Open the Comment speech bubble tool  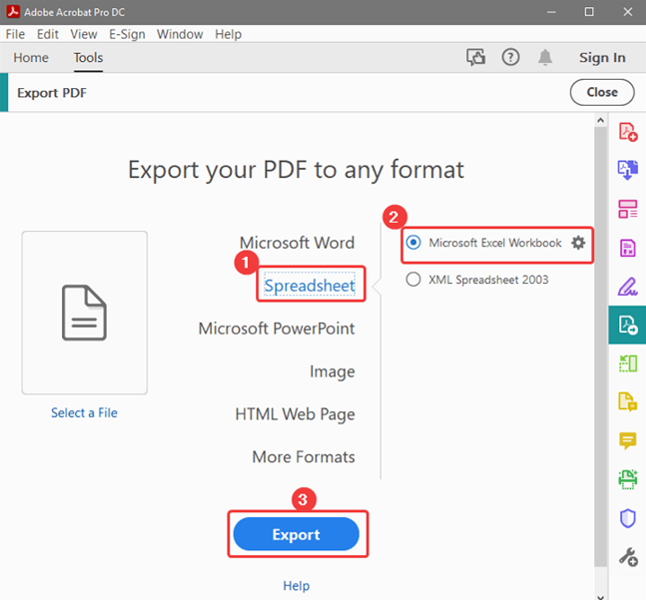pos(628,441)
